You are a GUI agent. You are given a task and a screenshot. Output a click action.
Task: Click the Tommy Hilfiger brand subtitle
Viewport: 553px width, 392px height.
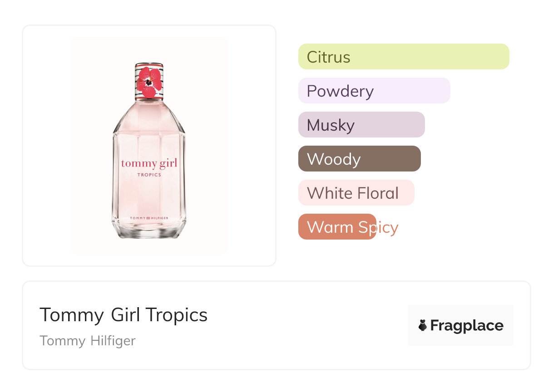(x=87, y=341)
